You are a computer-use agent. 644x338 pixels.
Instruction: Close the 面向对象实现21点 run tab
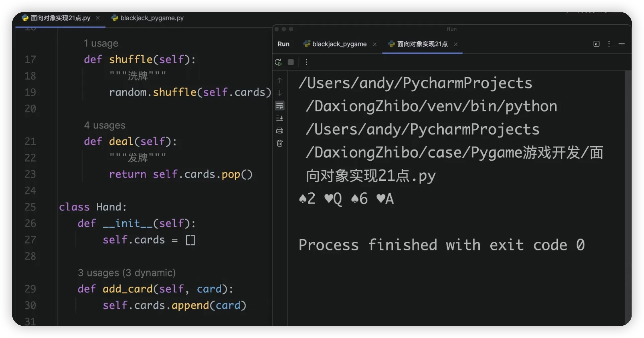click(x=456, y=44)
